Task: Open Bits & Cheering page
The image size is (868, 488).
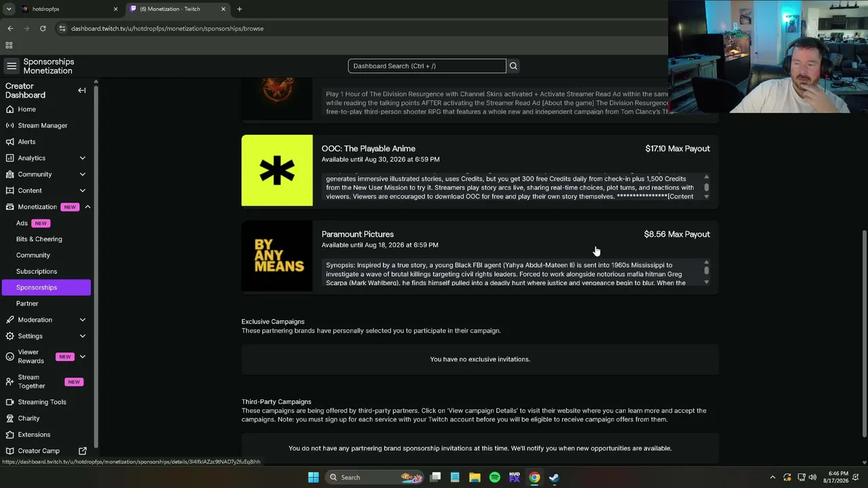Action: coord(39,239)
